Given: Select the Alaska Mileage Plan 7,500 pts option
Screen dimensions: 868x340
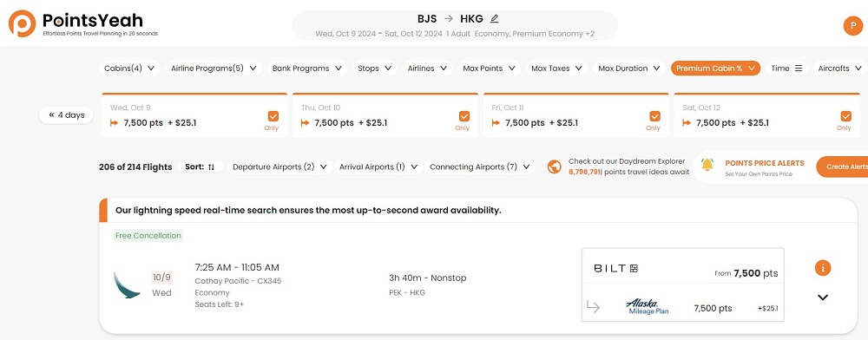Looking at the screenshot, I should tap(682, 308).
